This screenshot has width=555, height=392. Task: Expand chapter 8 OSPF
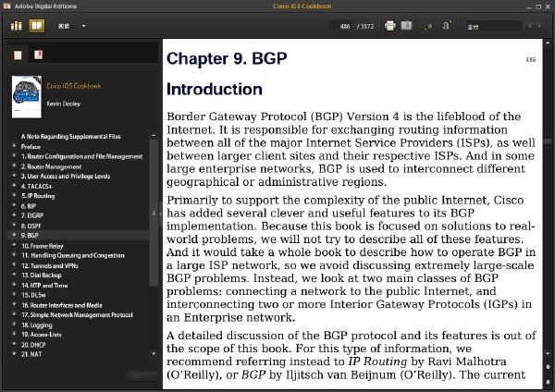click(14, 225)
